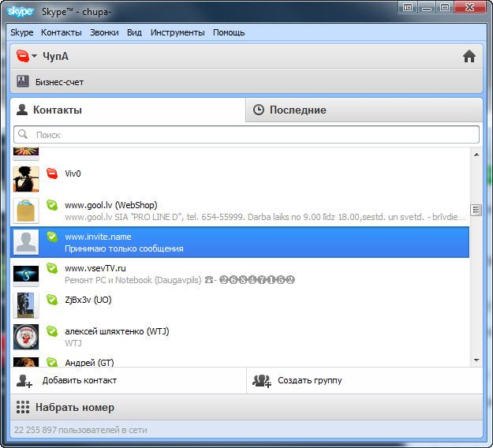Viewport: 493px width, 448px height.
Task: Switch to the Контакты tab
Action: (127, 110)
